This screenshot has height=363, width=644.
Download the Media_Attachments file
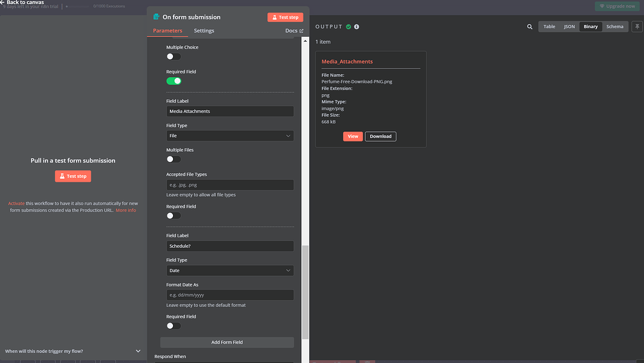pos(380,136)
